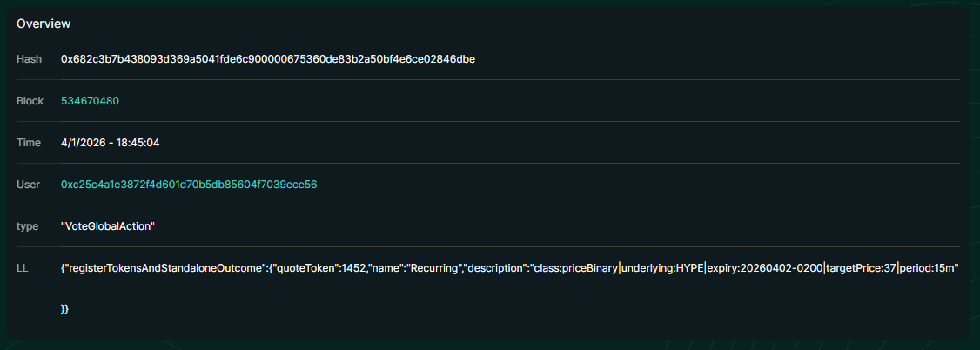
Task: Click the closing braces of the JSON
Action: click(x=65, y=310)
